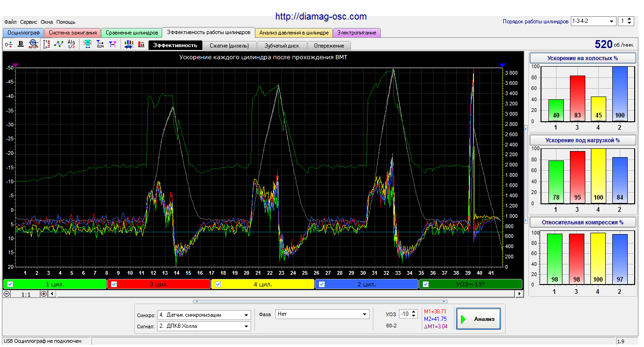Open the Синхро dropdown
The image size is (644, 347).
pyautogui.click(x=204, y=315)
